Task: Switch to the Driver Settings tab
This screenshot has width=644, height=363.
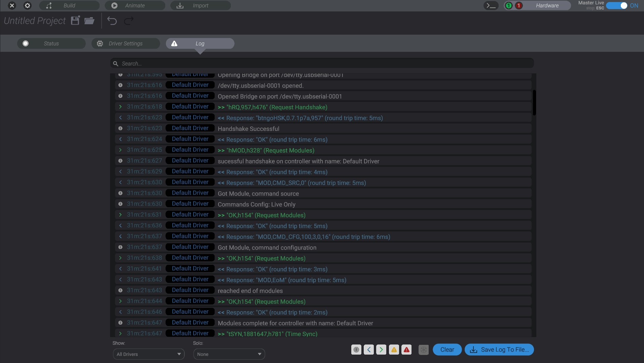Action: [x=126, y=43]
